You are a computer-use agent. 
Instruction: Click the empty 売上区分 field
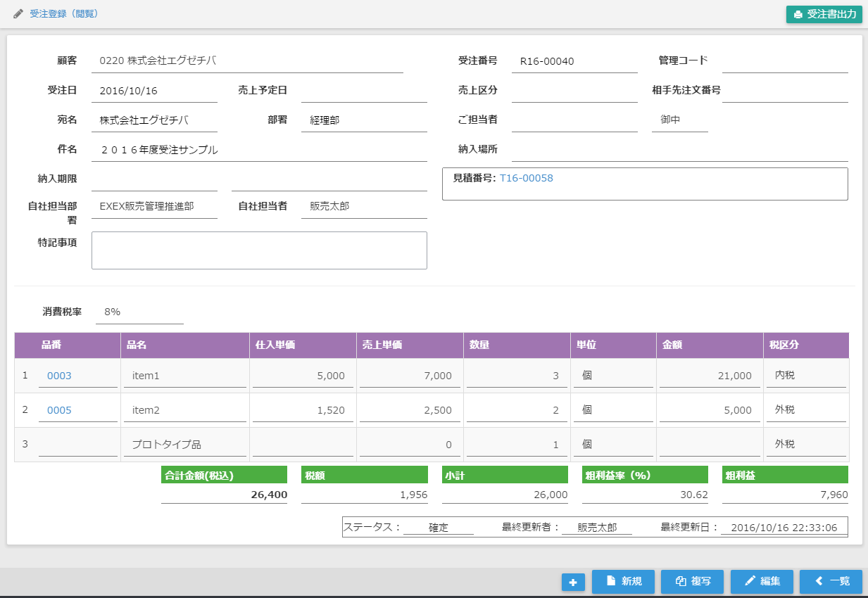pos(574,91)
